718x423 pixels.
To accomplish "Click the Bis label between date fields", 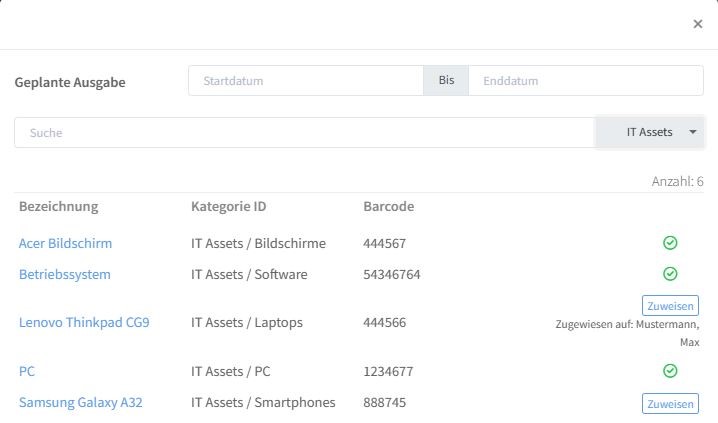I will 446,81.
